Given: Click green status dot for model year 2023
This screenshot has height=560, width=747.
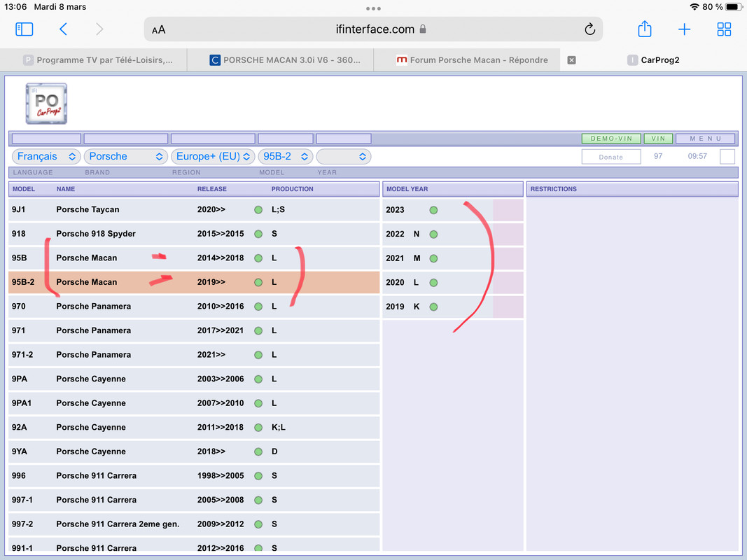Looking at the screenshot, I should point(433,210).
